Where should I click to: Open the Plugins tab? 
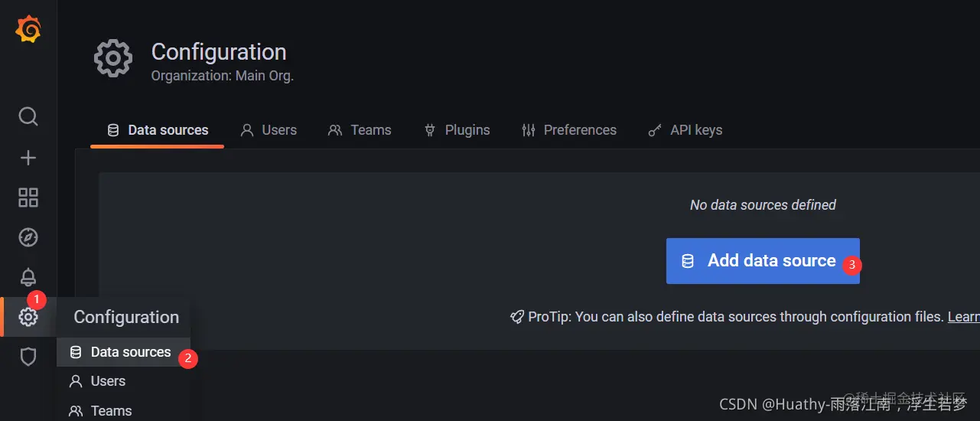coord(457,130)
